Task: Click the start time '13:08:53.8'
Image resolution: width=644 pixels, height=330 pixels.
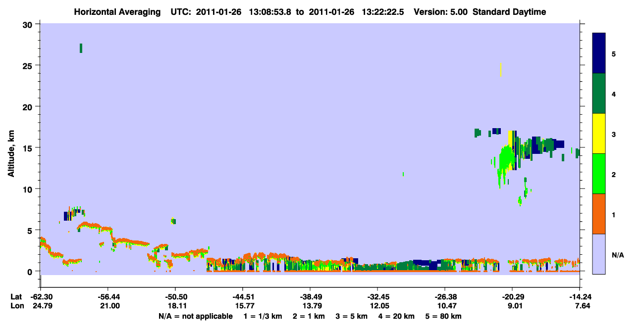Action: 271,12
